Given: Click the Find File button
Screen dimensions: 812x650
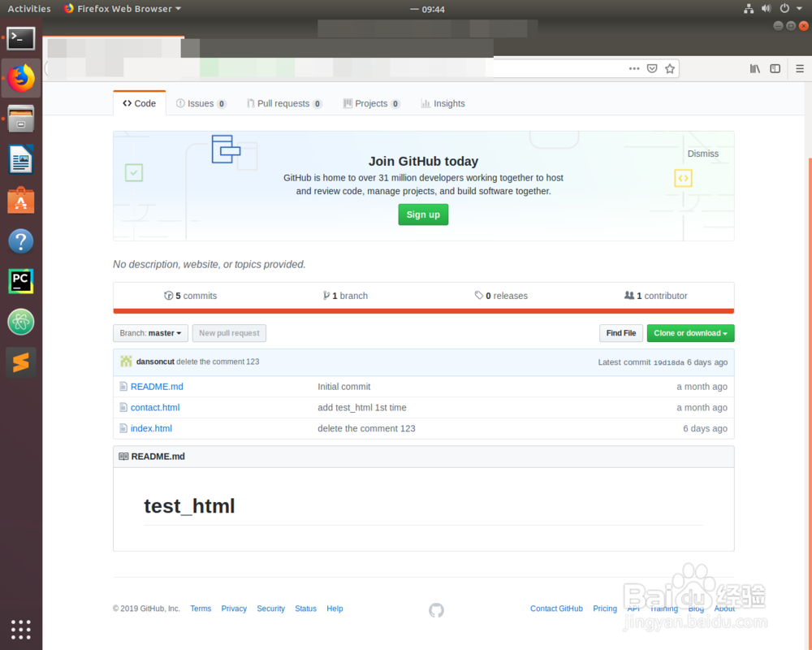Looking at the screenshot, I should 621,333.
